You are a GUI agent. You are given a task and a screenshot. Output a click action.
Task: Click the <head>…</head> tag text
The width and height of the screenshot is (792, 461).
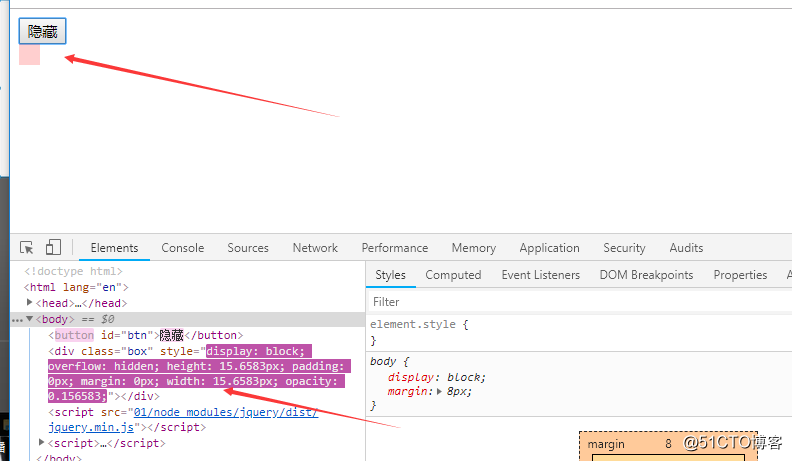coord(81,303)
